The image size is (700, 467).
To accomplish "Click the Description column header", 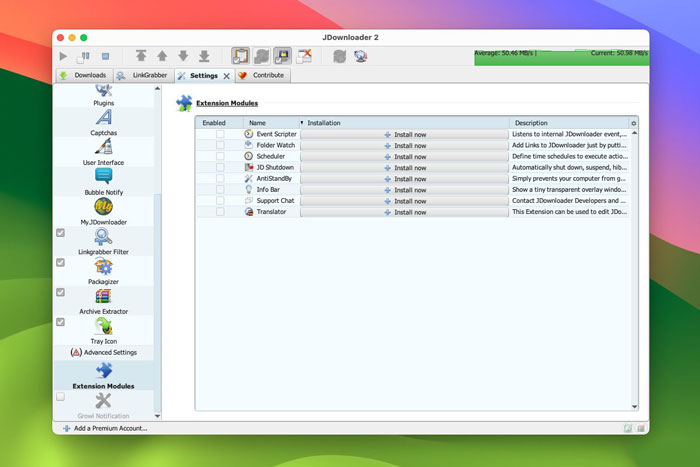I will coord(569,123).
